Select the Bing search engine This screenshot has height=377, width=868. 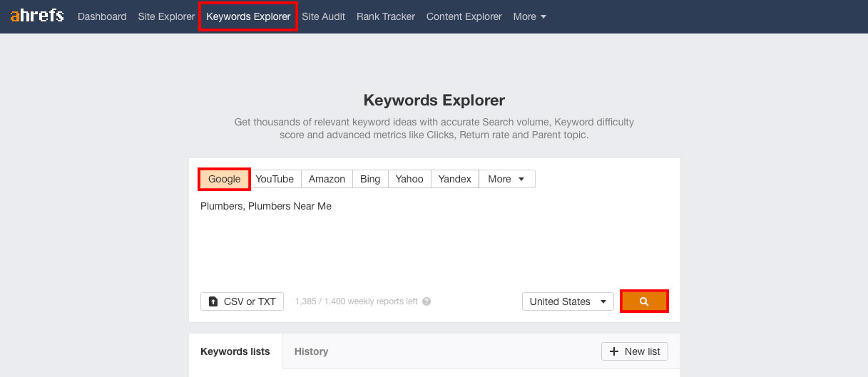click(370, 179)
